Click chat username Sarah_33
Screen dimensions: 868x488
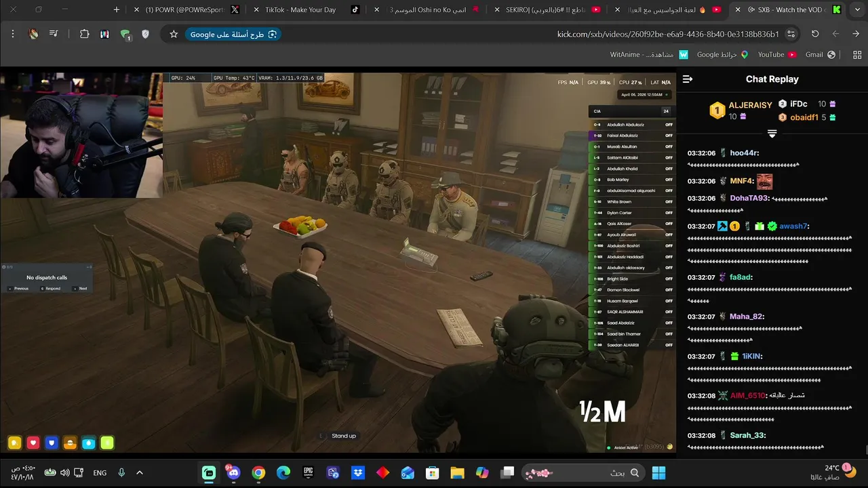747,435
